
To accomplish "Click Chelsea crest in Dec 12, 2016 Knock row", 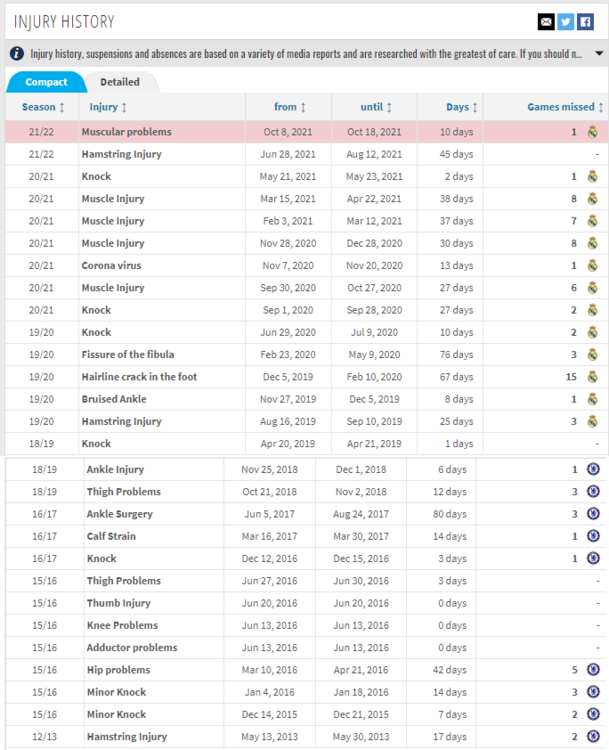I will [593, 558].
